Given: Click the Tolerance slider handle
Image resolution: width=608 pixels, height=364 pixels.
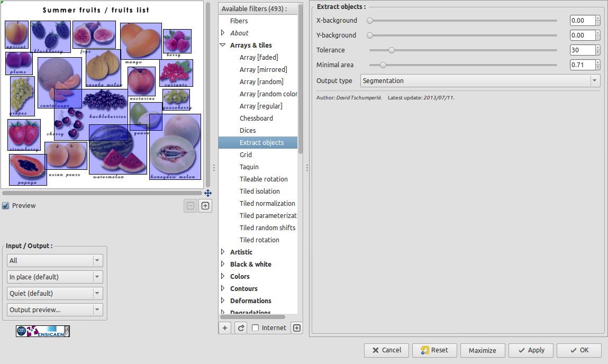Looking at the screenshot, I should [x=392, y=50].
